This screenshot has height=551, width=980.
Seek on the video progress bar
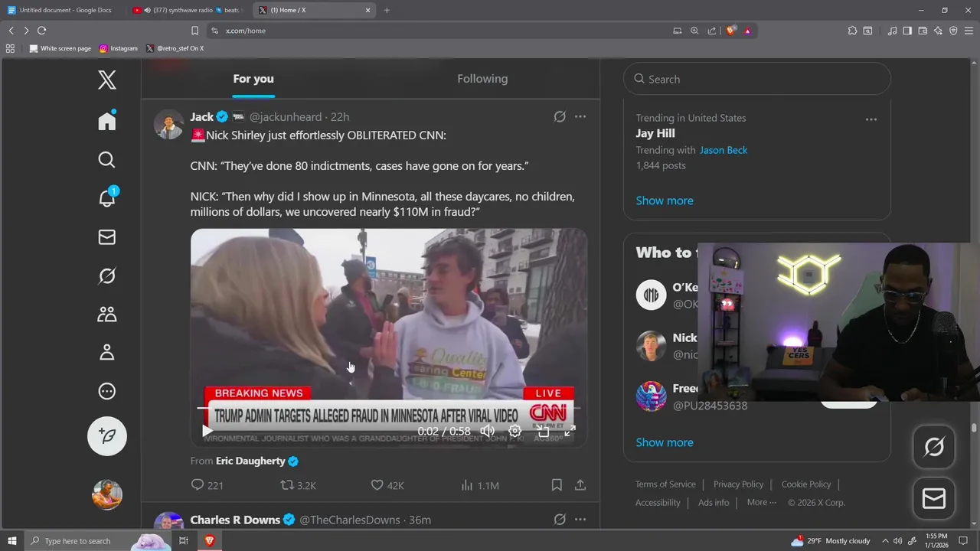pyautogui.click(x=389, y=408)
